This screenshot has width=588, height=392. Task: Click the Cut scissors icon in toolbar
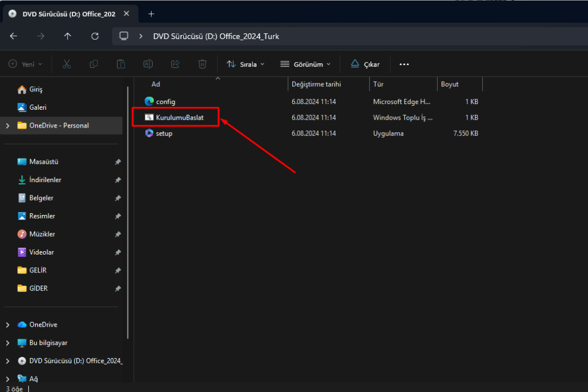[67, 64]
